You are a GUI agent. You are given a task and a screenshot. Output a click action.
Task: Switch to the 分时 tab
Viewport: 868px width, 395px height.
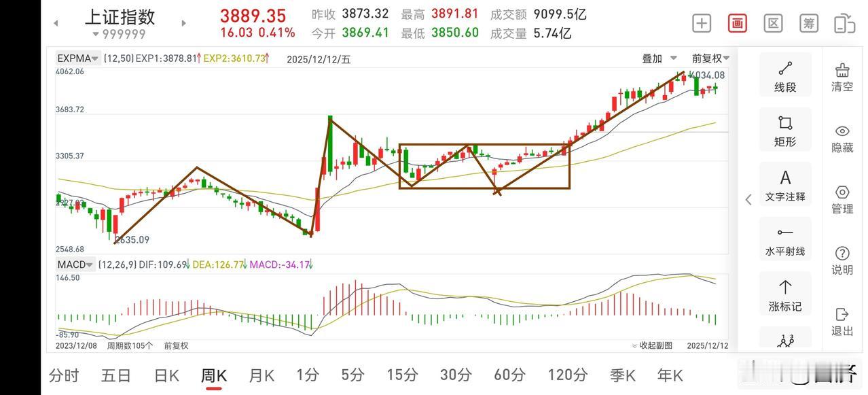coord(64,375)
